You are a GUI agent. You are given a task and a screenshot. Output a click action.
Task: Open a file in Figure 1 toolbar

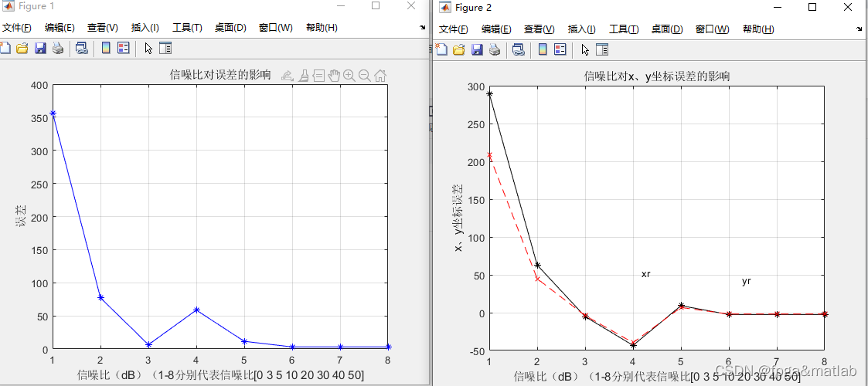coord(22,49)
